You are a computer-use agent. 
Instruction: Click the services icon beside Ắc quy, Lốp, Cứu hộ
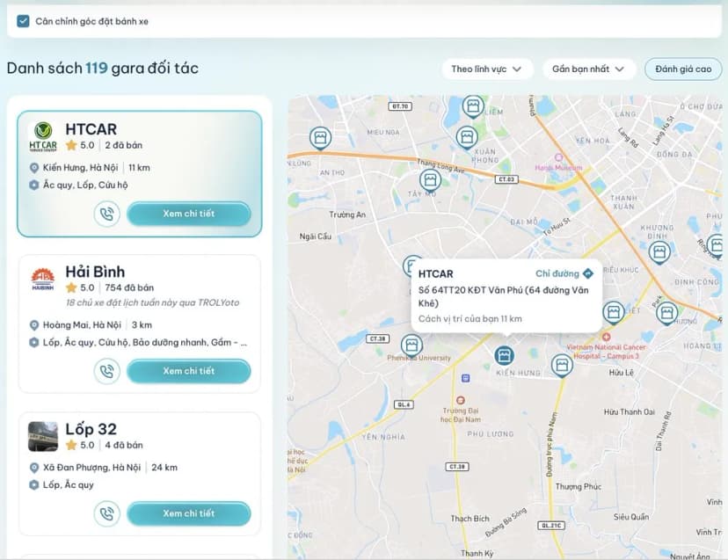(x=34, y=185)
